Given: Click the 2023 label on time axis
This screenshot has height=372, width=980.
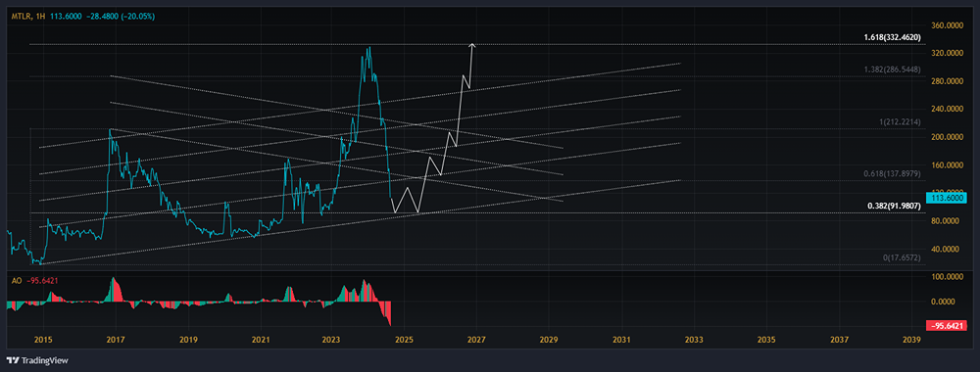Looking at the screenshot, I should [x=331, y=340].
